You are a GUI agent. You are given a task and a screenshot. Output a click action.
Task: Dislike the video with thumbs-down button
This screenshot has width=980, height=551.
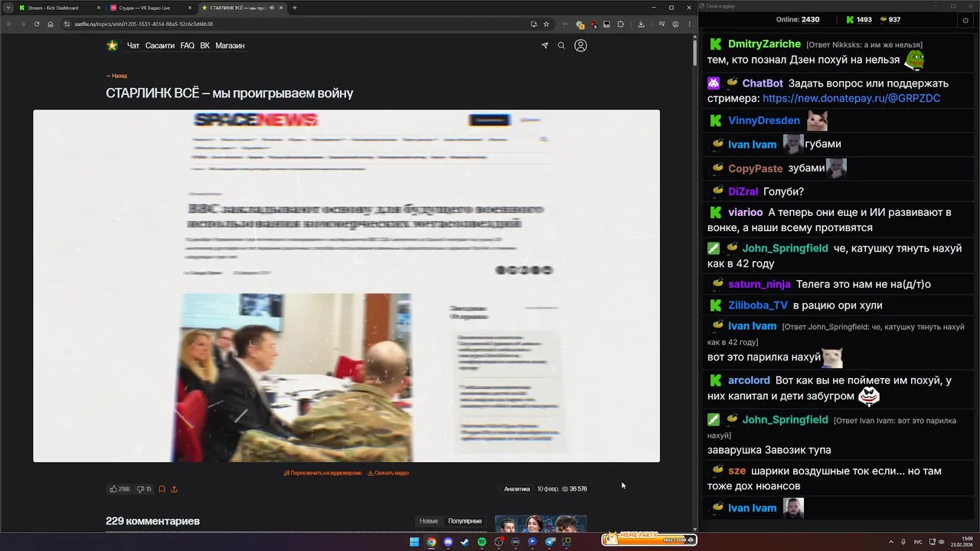point(144,489)
